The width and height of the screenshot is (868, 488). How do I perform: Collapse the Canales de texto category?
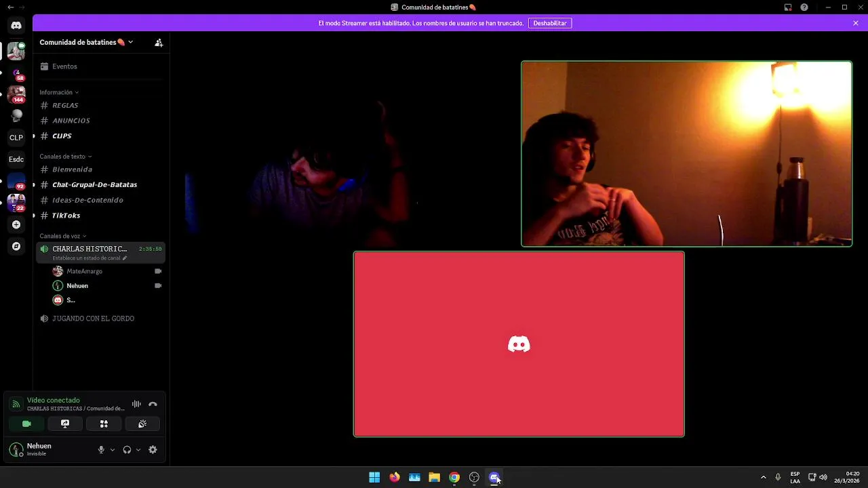[66, 157]
